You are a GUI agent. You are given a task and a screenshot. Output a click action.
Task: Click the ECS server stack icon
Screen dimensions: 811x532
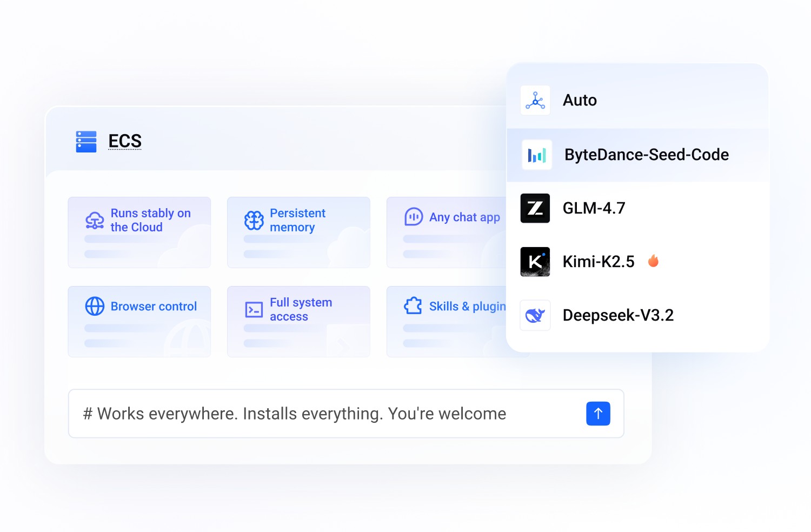(86, 142)
